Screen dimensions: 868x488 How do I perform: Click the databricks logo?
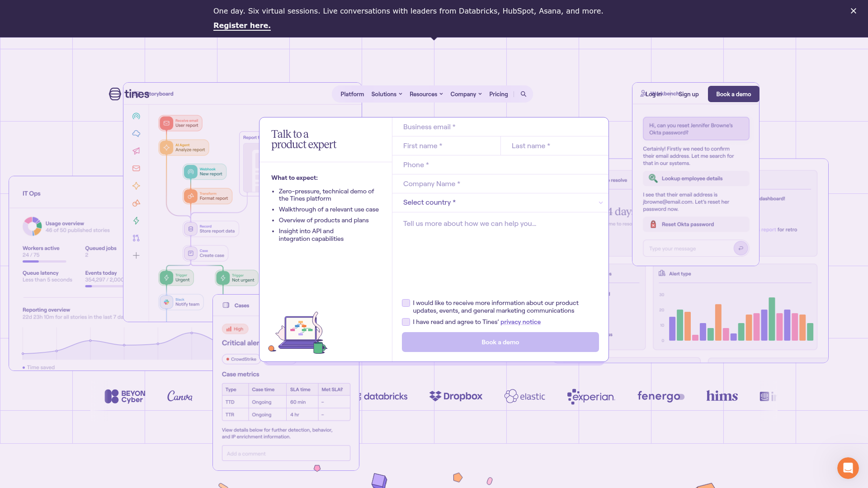(385, 396)
